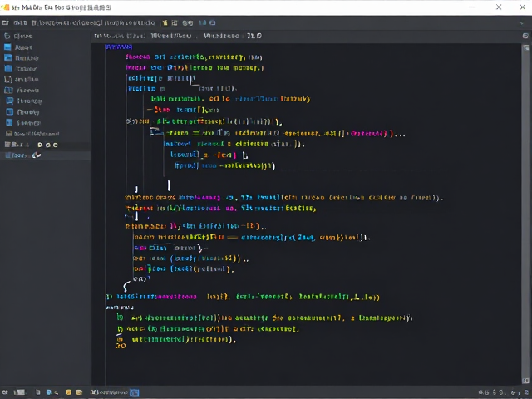The image size is (532, 399).
Task: Click the small button at the bottom of the editor scrollbar
Action: (x=525, y=381)
